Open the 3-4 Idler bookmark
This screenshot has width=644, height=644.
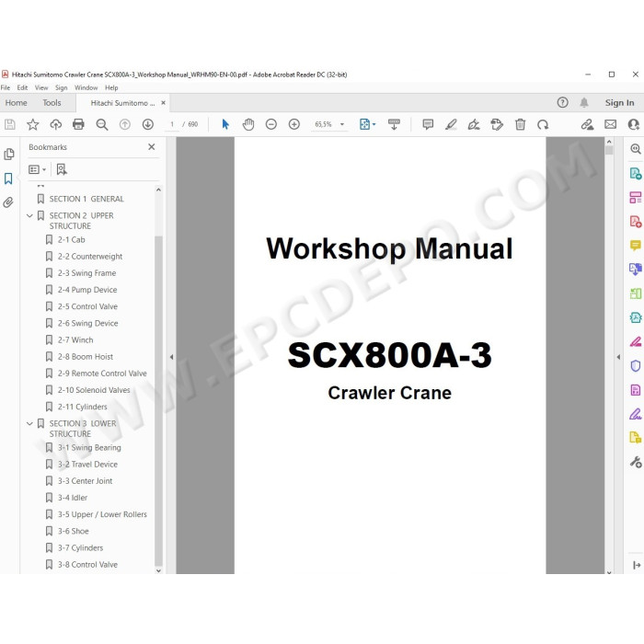coord(73,498)
